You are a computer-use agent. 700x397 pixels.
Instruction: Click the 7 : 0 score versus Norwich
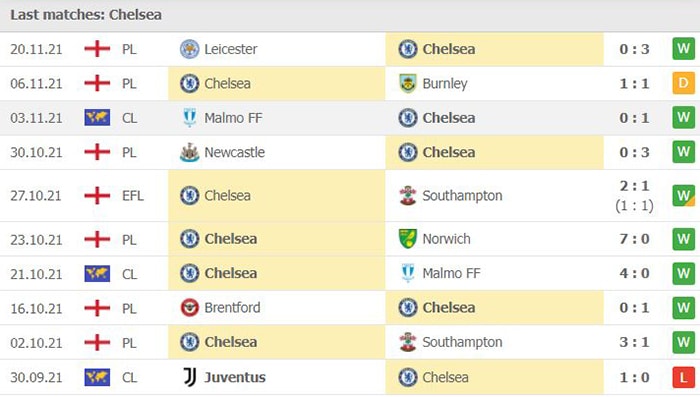click(x=634, y=239)
